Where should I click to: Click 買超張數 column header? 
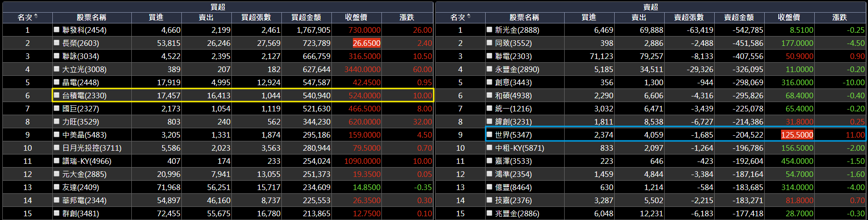coord(256,17)
